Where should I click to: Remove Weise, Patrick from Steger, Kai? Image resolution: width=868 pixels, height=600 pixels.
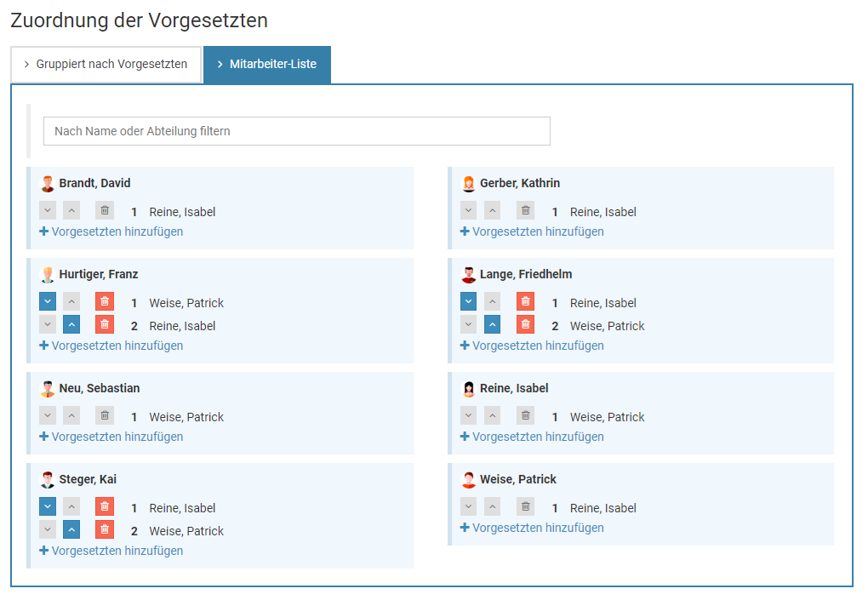[x=104, y=530]
